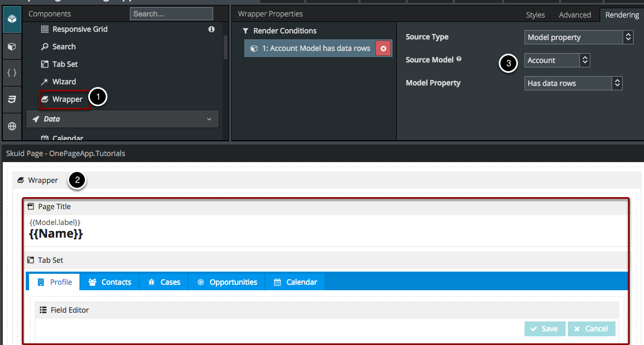Open the JavaScript curly braces sidebar icon
The height and width of the screenshot is (345, 644).
point(12,73)
